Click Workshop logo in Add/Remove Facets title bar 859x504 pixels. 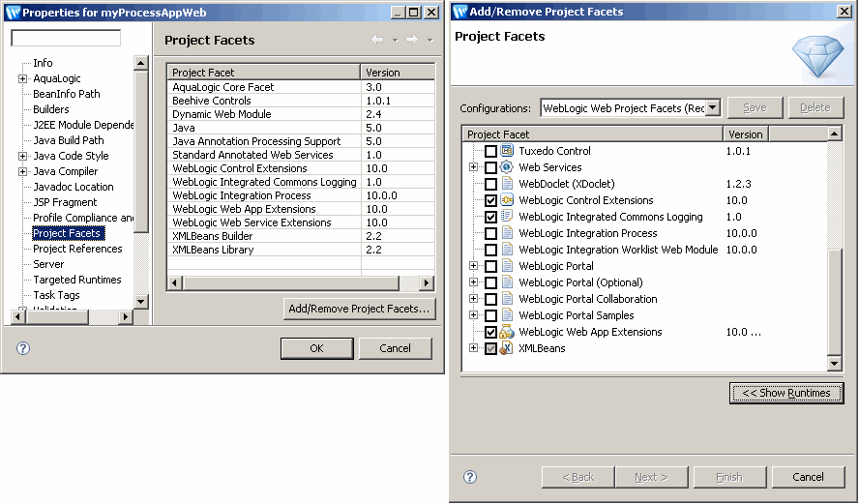460,12
